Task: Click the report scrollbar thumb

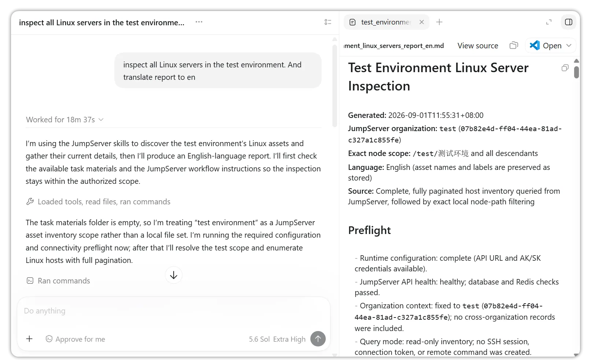Action: tap(577, 72)
